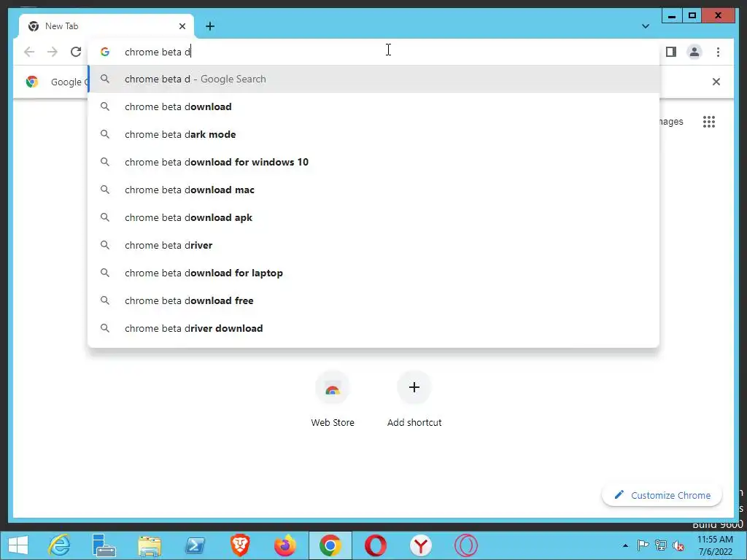Open File Explorer from taskbar

[x=149, y=545]
